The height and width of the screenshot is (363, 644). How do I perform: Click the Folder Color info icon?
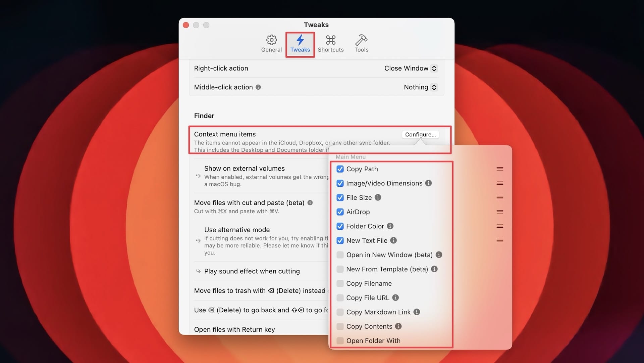[x=390, y=226]
